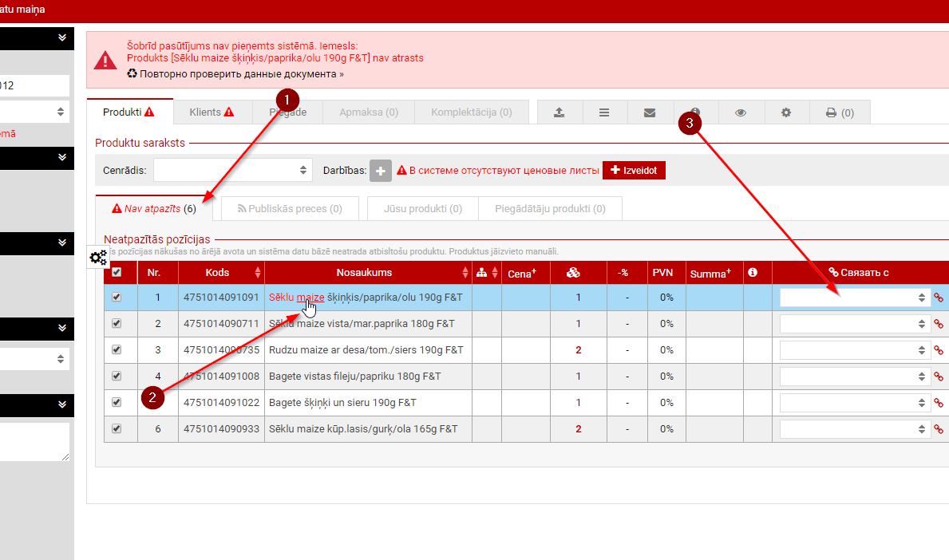The image size is (949, 560).
Task: Click the upload icon tab
Action: point(560,112)
